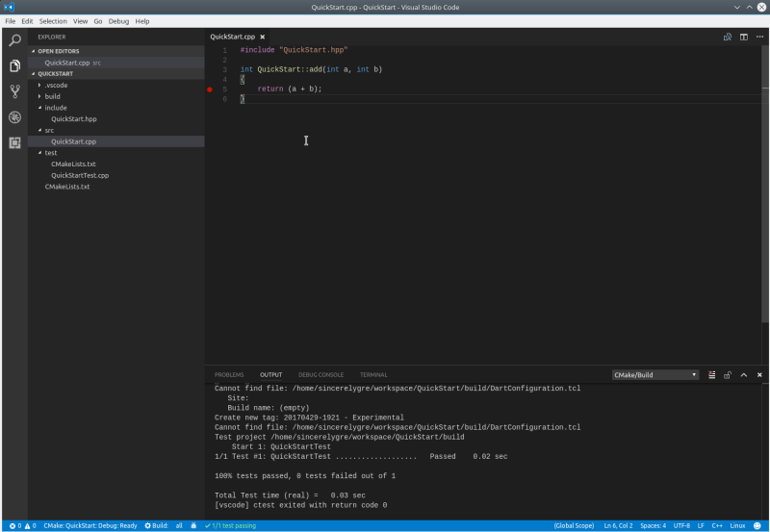
Task: Open the CMake/Build output channel dropdown
Action: pos(655,375)
